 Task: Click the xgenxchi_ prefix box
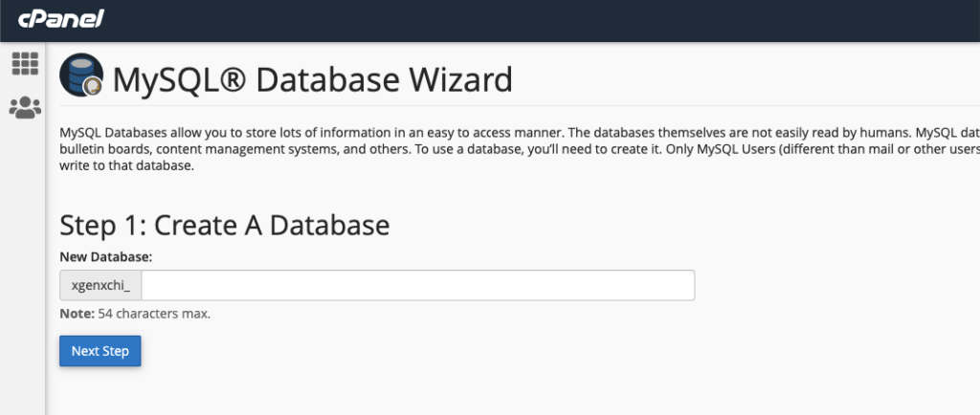(x=100, y=286)
